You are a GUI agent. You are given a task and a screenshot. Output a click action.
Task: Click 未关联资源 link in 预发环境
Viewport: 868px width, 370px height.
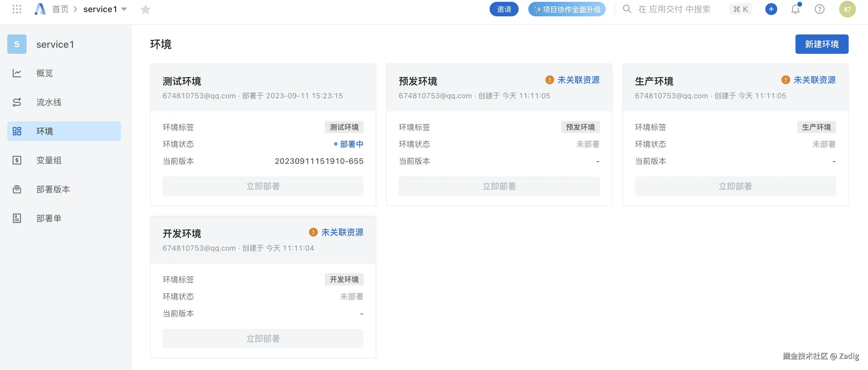pos(578,80)
